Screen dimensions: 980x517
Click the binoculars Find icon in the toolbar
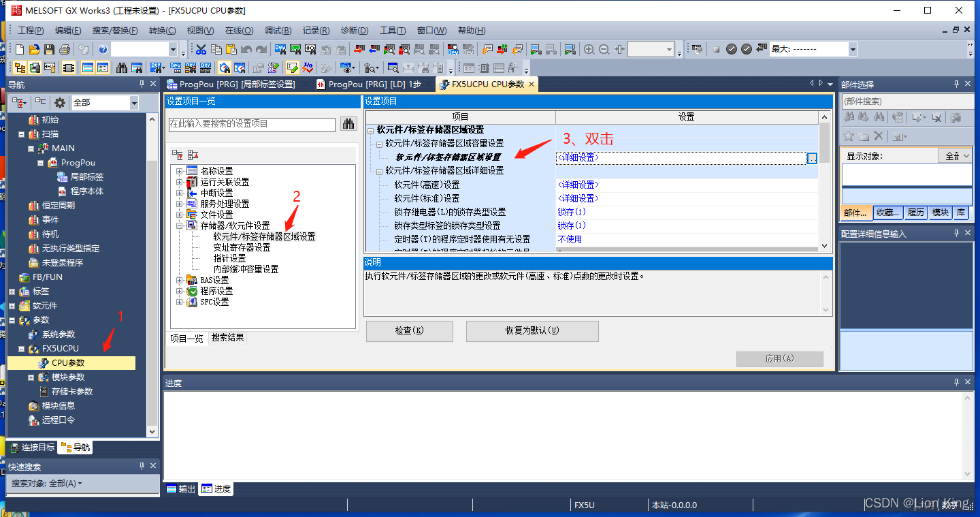coord(122,67)
